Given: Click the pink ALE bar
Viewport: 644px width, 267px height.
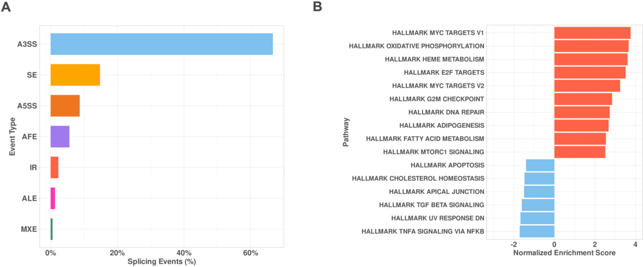Looking at the screenshot, I should (x=53, y=198).
